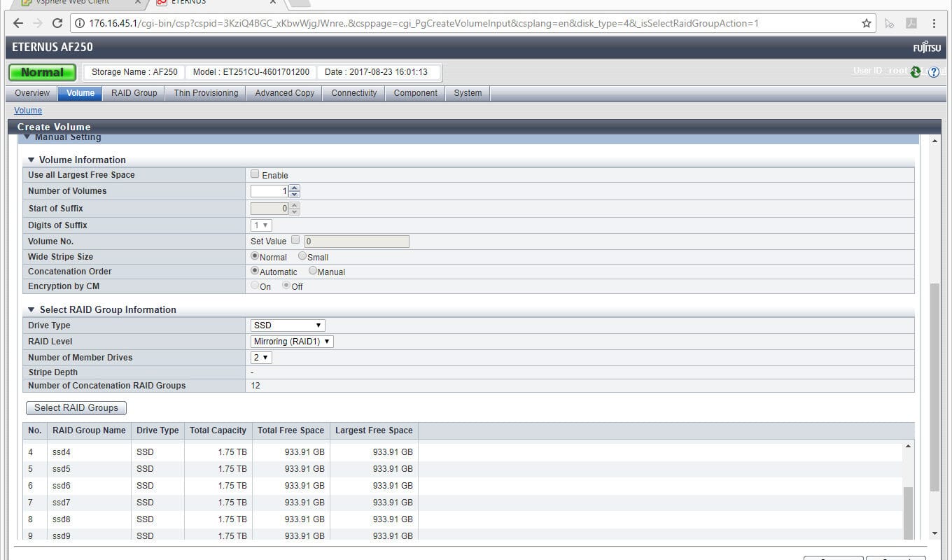Viewport: 952px width, 560px height.
Task: Reload the page with the browser refresh icon
Action: pos(57,24)
